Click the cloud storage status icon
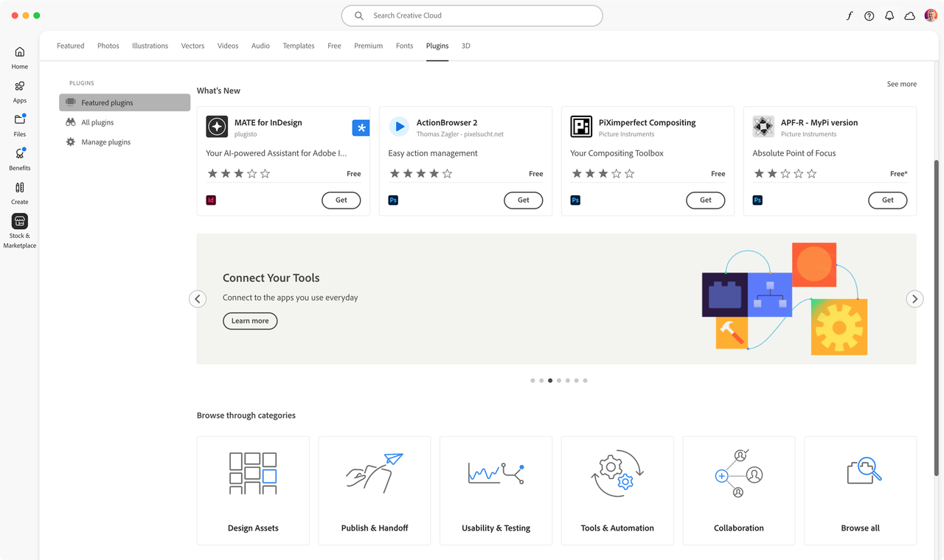 (x=909, y=15)
